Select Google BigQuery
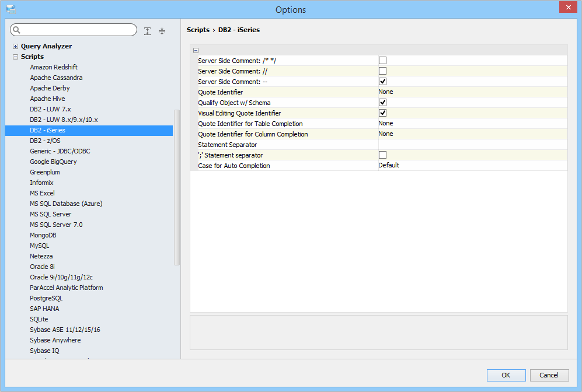Image resolution: width=582 pixels, height=392 pixels. (54, 162)
